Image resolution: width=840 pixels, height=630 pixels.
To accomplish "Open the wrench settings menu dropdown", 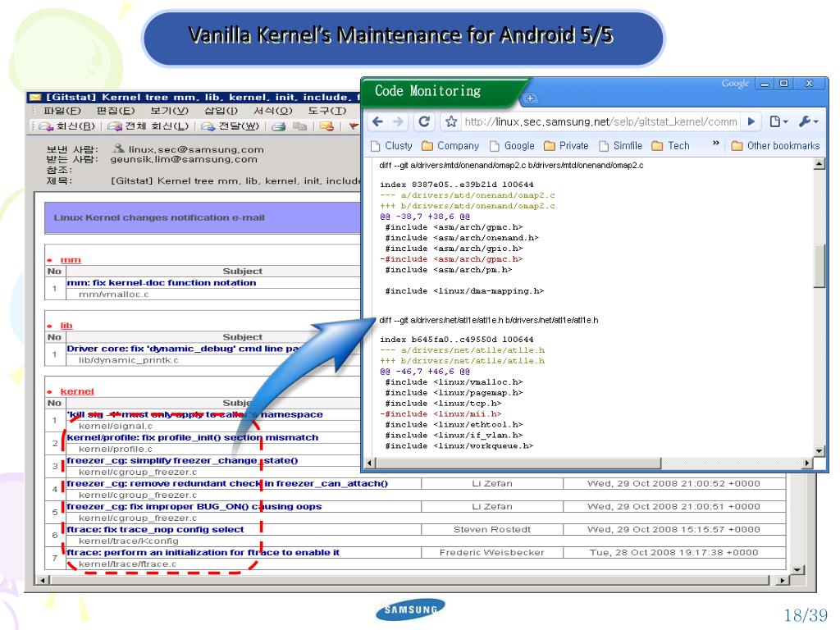I will (x=808, y=121).
